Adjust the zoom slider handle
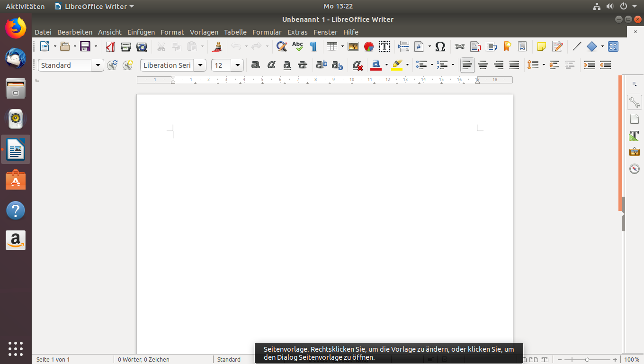Viewport: 644px width, 364px height. (x=587, y=360)
